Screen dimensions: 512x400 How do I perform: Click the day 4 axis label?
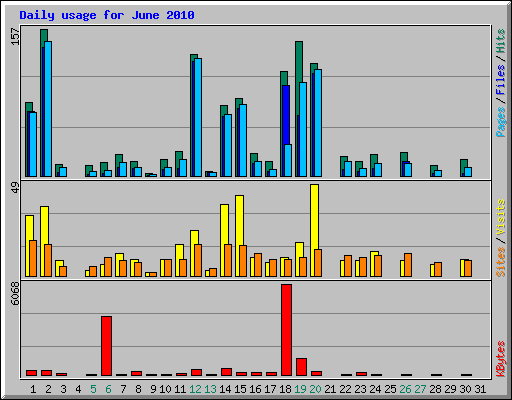pos(78,389)
